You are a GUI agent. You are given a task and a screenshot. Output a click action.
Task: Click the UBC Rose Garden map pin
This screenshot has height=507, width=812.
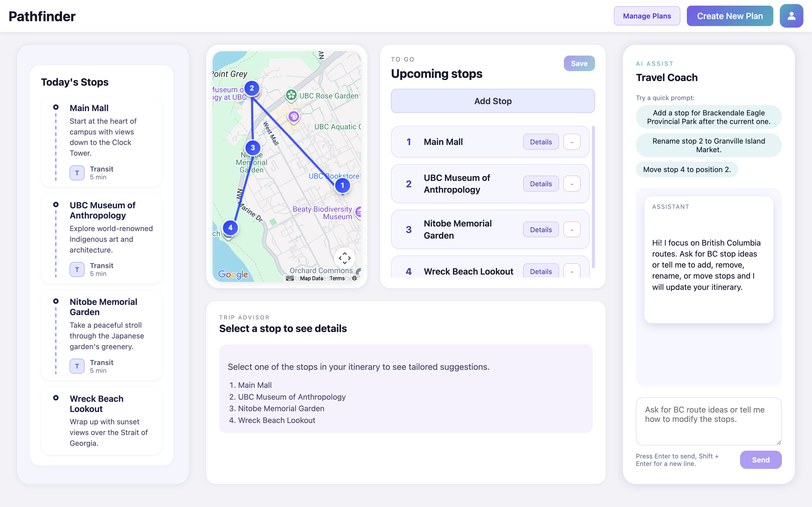click(x=291, y=95)
